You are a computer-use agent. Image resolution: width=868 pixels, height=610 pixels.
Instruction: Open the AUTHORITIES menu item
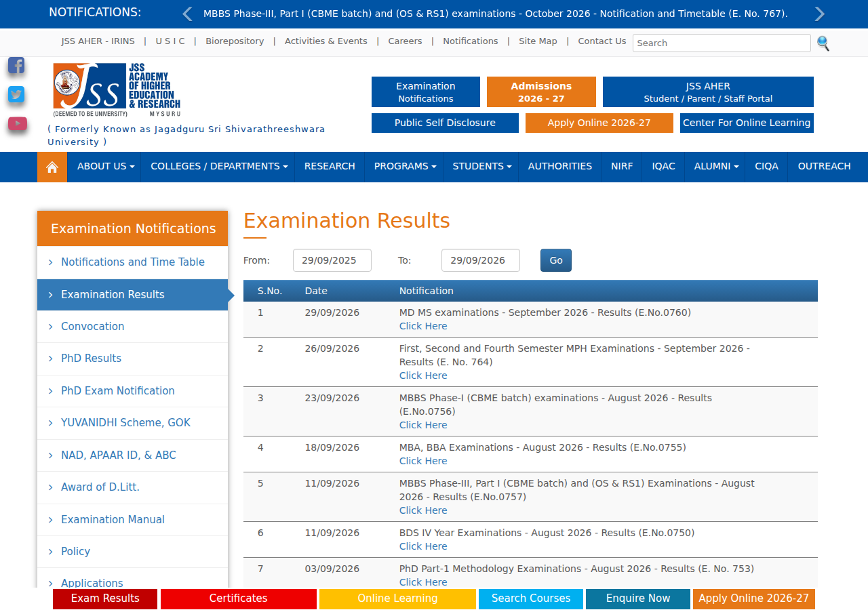(x=560, y=167)
